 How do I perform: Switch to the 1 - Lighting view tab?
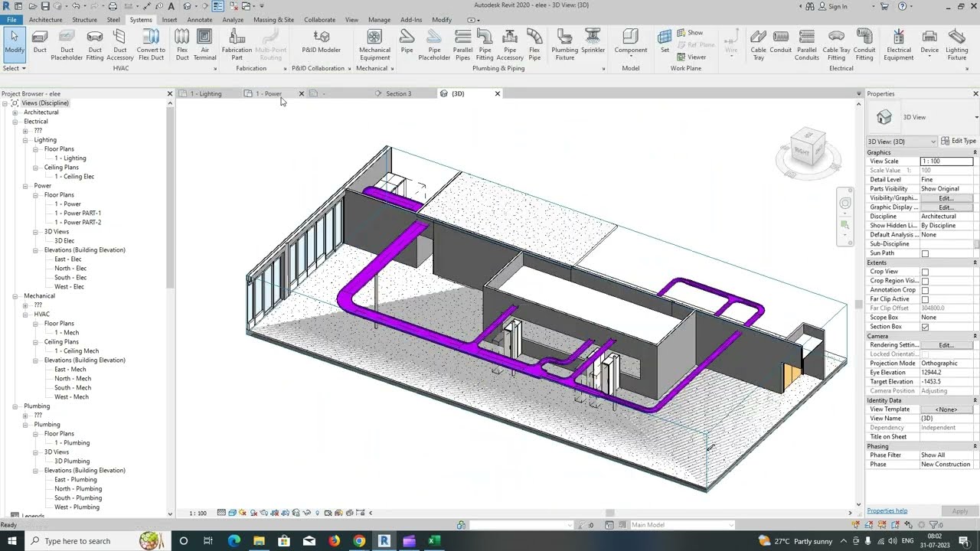[x=206, y=94]
